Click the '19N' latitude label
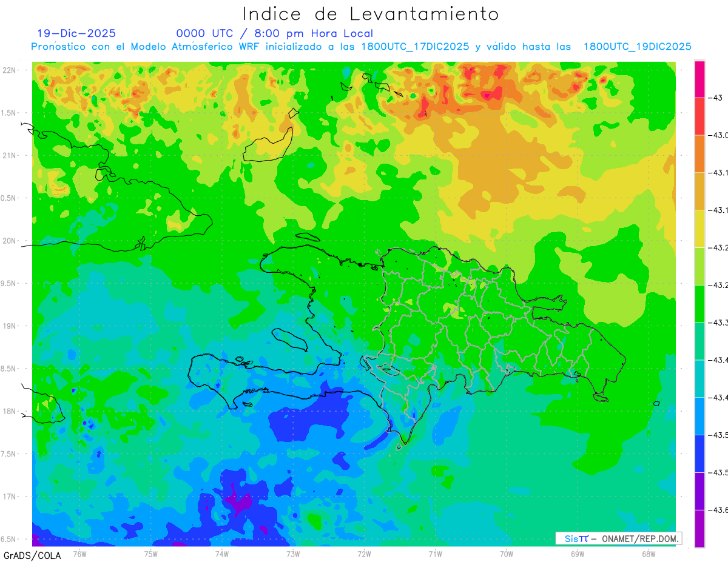Image resolution: width=728 pixels, height=562 pixels. pyautogui.click(x=10, y=326)
